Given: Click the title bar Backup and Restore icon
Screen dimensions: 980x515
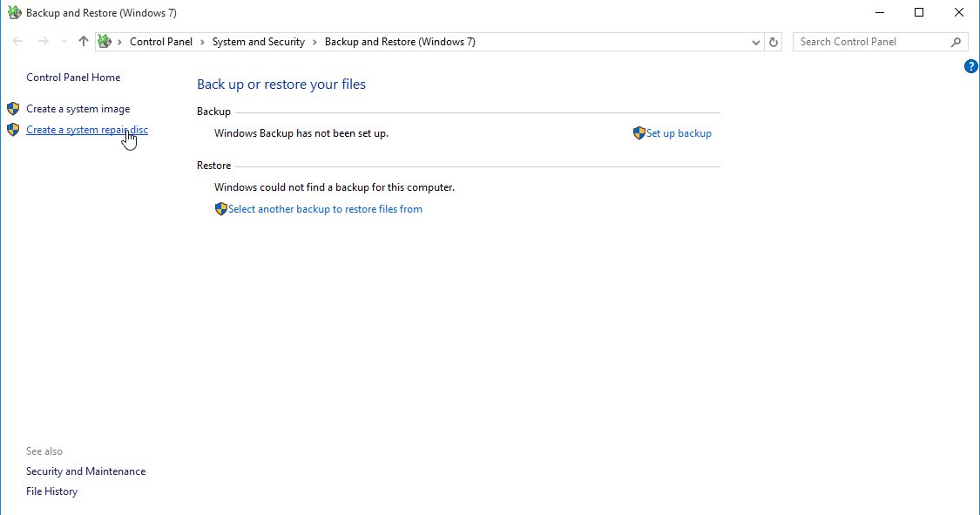Looking at the screenshot, I should (x=14, y=13).
